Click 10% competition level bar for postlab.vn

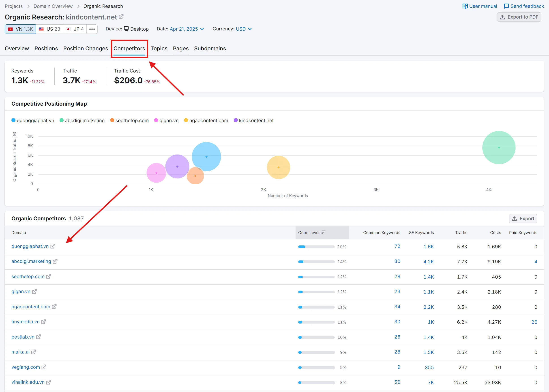coord(316,337)
